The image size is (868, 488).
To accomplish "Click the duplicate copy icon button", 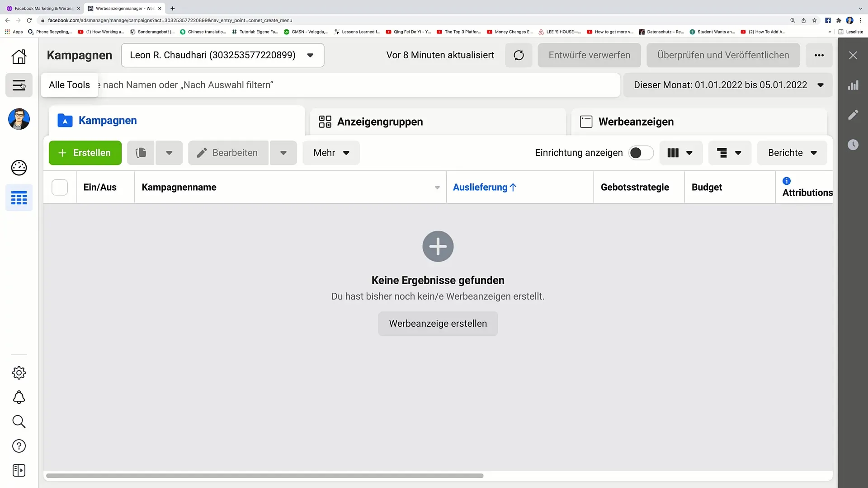I will tap(141, 153).
